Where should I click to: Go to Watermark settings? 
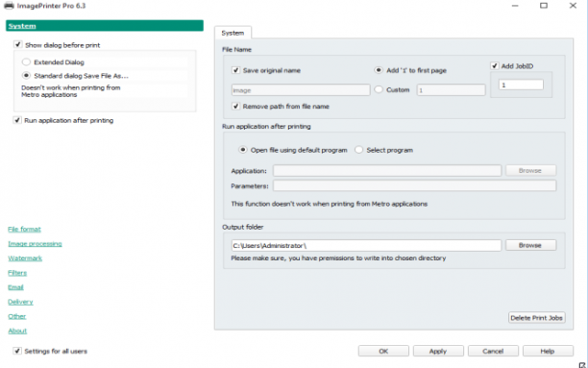[25, 258]
